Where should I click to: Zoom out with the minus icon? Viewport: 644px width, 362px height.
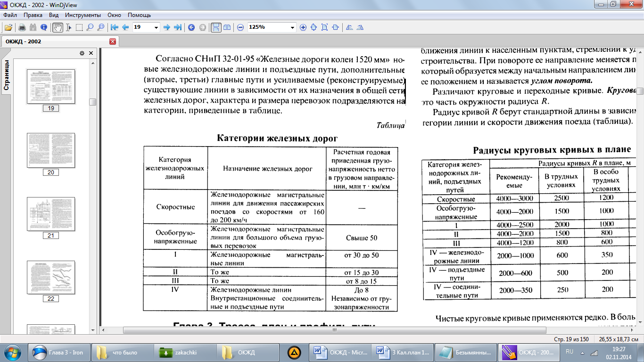coord(240,27)
